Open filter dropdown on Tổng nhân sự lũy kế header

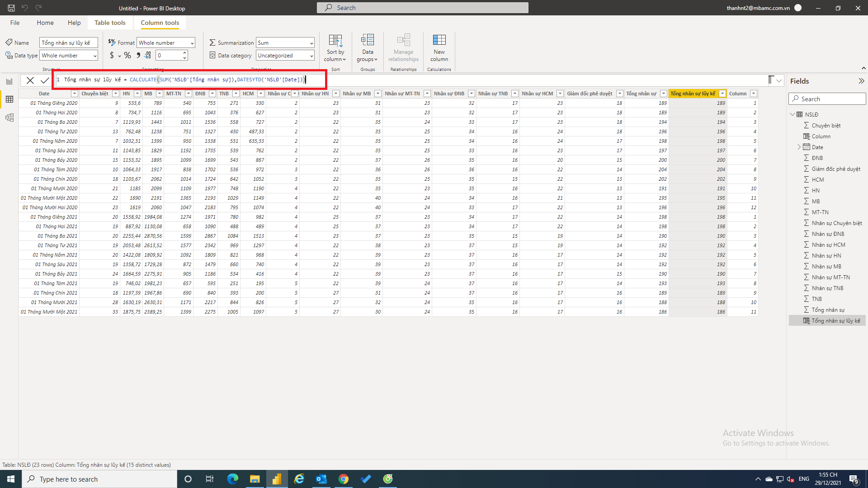tap(722, 94)
